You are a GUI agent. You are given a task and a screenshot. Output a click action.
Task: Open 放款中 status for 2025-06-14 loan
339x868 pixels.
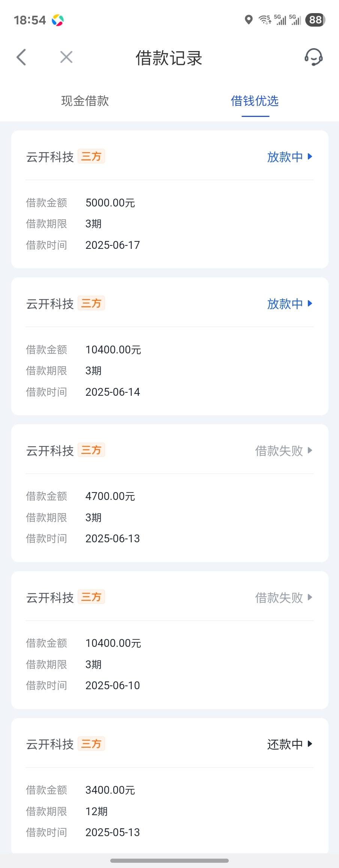(289, 304)
